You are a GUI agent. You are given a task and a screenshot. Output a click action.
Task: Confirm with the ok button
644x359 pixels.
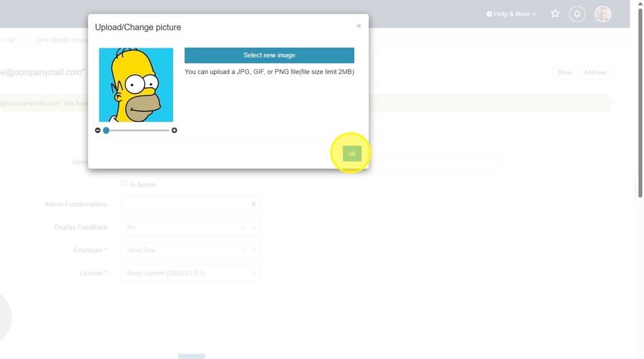(x=352, y=154)
